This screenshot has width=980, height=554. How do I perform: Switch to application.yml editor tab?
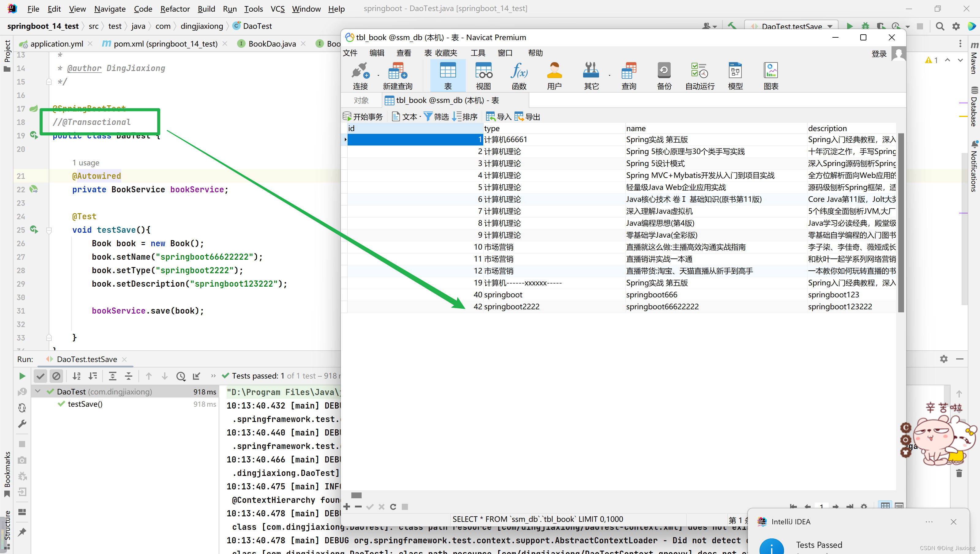(56, 44)
